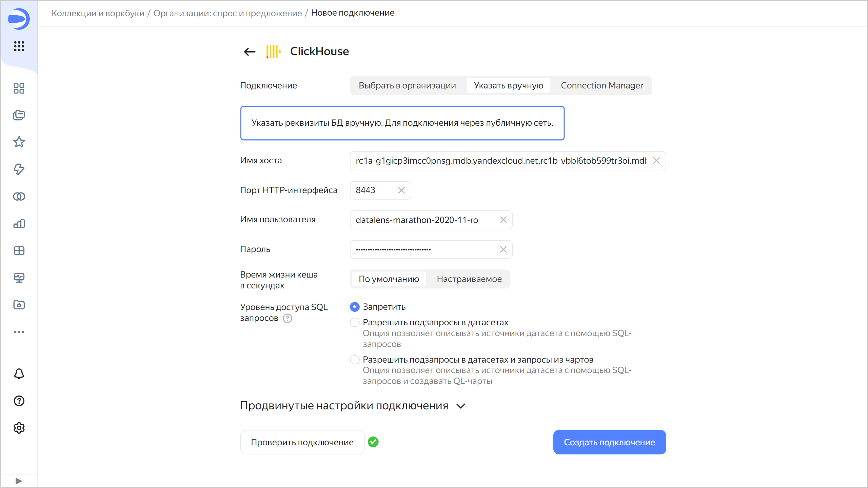This screenshot has height=488, width=868.
Task: Open the apps grid menu in sidebar
Action: coord(19,46)
